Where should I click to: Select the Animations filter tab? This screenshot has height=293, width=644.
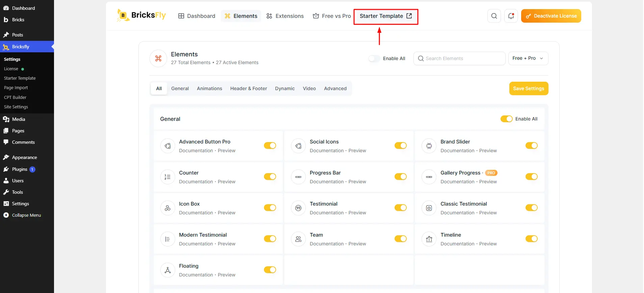[210, 88]
